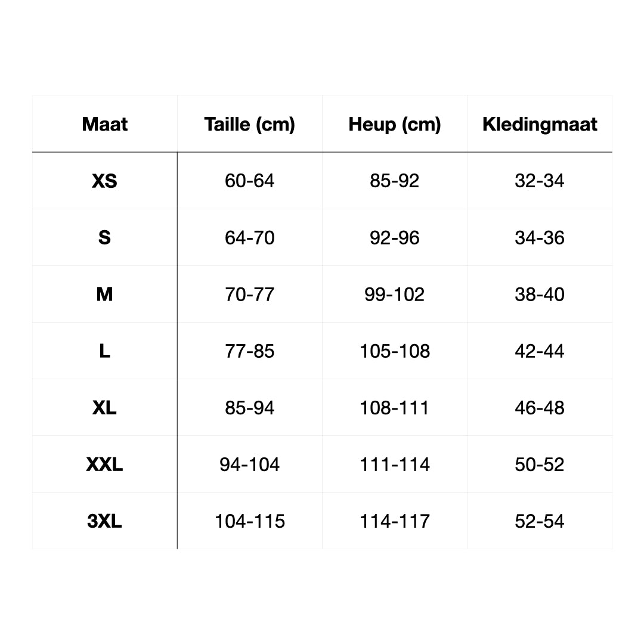Select the hip cell 111-114
The height and width of the screenshot is (644, 644).
coord(395,465)
